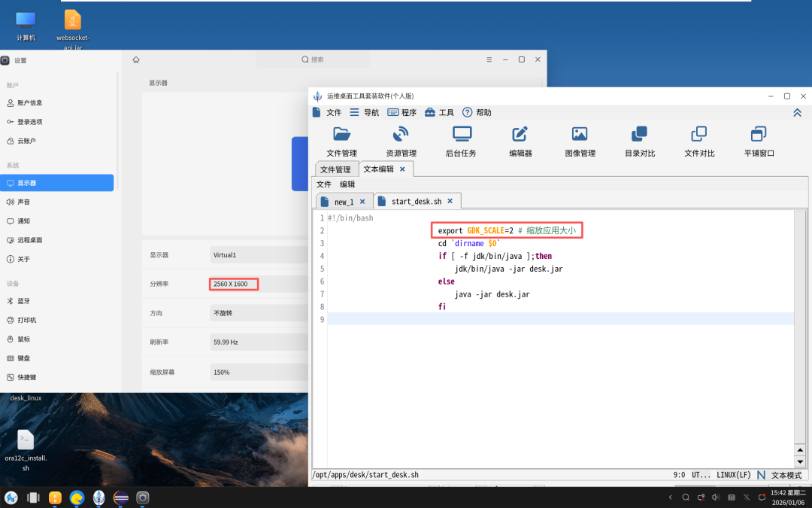Click the Settings 搜索 search field
Image resolution: width=812 pixels, height=508 pixels.
[313, 59]
